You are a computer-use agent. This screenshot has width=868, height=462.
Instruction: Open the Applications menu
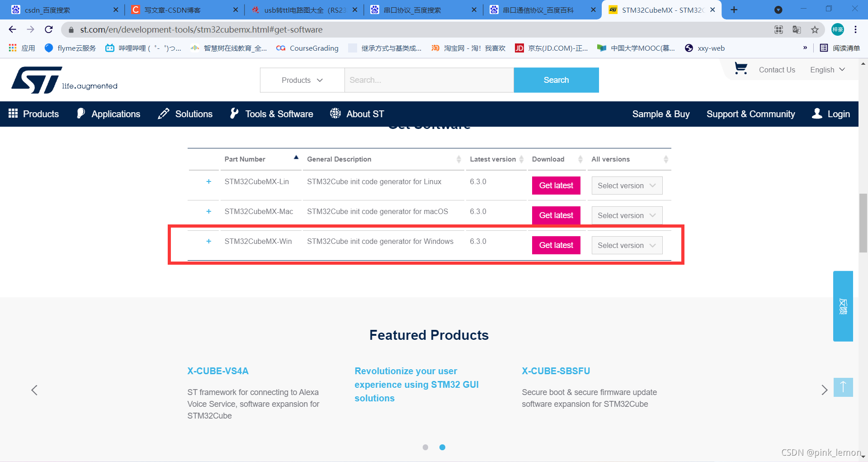click(108, 114)
